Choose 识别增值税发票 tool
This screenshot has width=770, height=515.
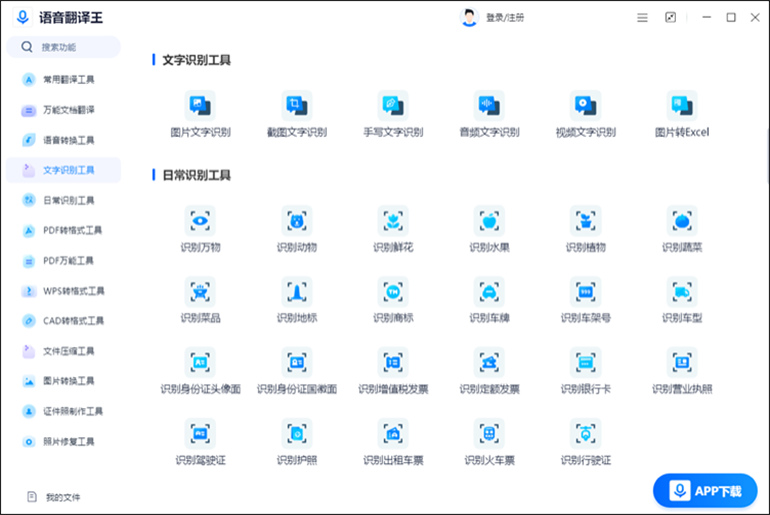(x=393, y=372)
